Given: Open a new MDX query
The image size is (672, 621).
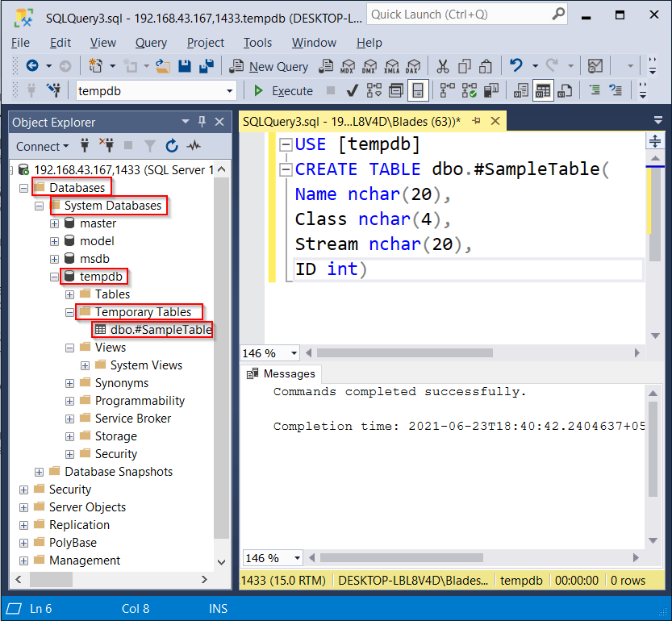Looking at the screenshot, I should click(348, 67).
